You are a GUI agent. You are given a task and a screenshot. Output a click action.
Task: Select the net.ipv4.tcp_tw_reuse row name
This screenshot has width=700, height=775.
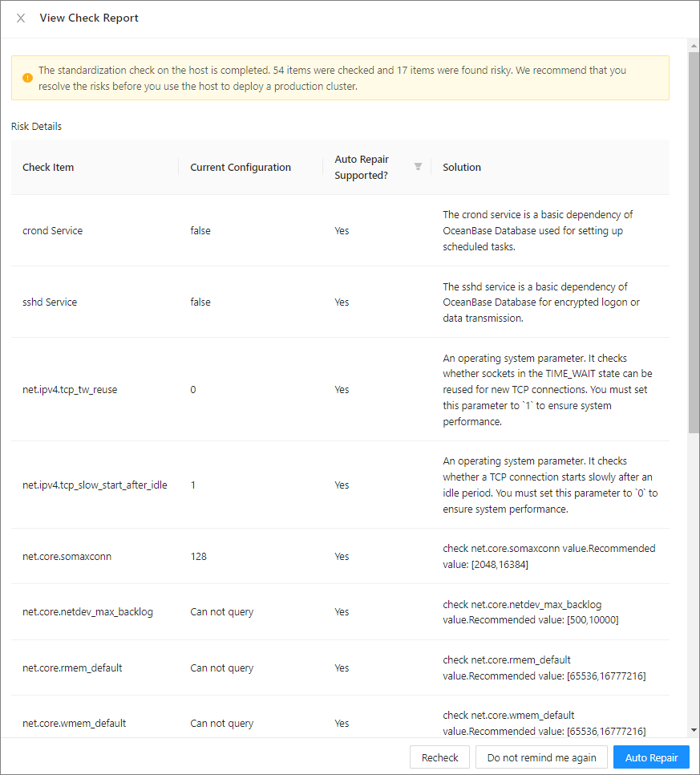click(x=70, y=390)
